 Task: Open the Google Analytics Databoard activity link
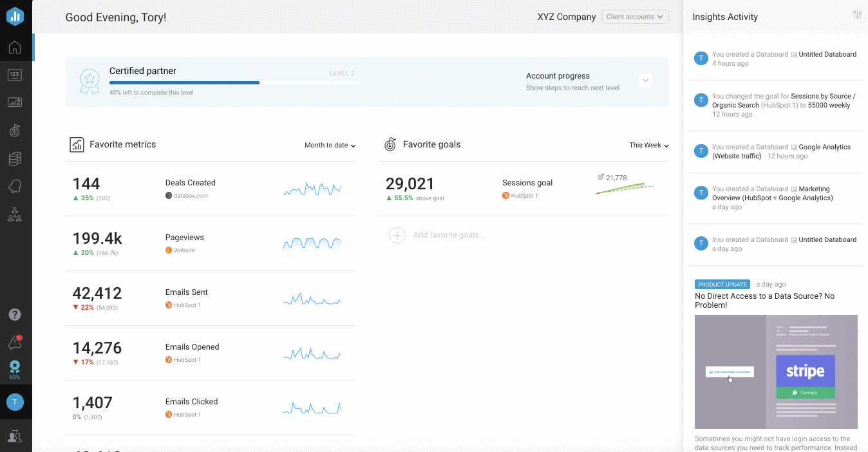(x=824, y=147)
